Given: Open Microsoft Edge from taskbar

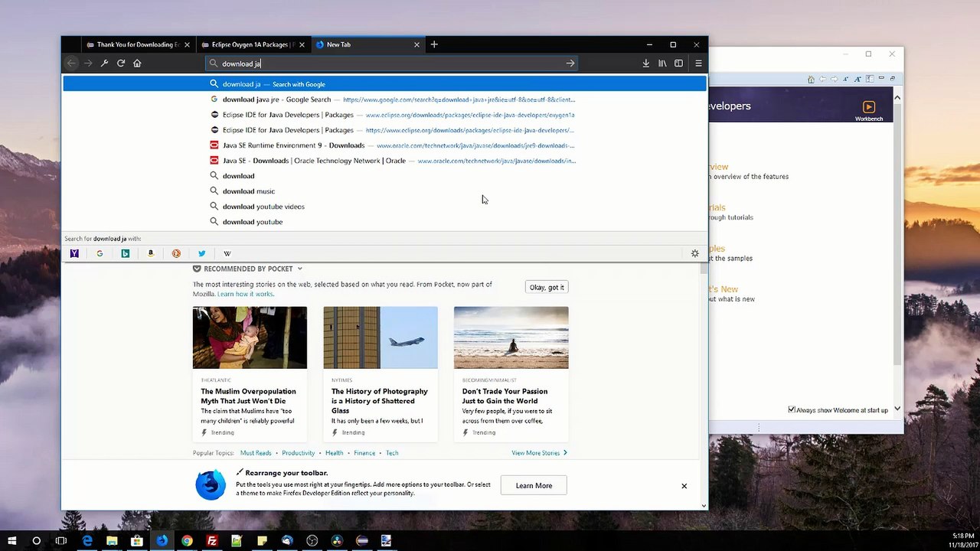Looking at the screenshot, I should [87, 540].
